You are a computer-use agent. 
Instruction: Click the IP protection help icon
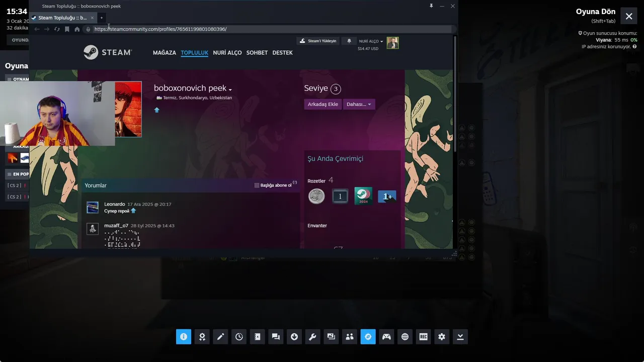635,47
